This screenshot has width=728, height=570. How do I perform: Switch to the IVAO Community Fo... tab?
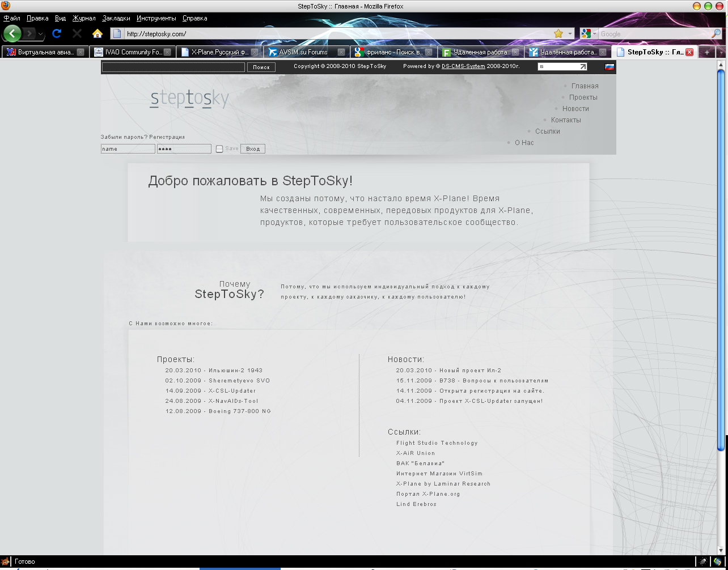tap(132, 52)
